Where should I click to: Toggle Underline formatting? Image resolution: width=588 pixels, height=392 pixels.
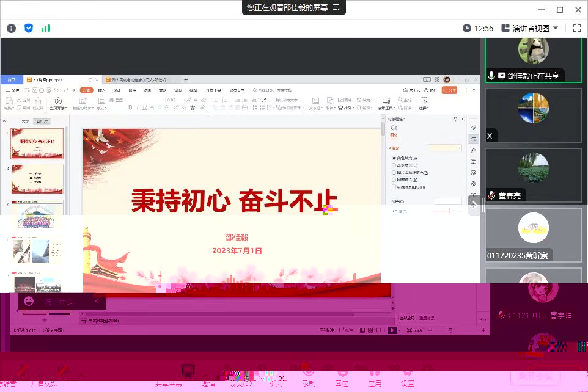[144, 107]
